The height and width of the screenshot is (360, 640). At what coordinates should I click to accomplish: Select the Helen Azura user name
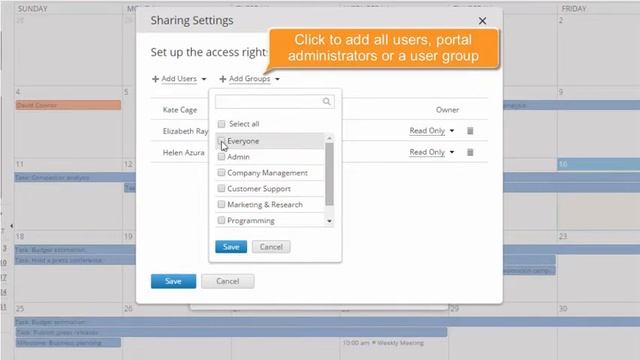[x=183, y=152]
